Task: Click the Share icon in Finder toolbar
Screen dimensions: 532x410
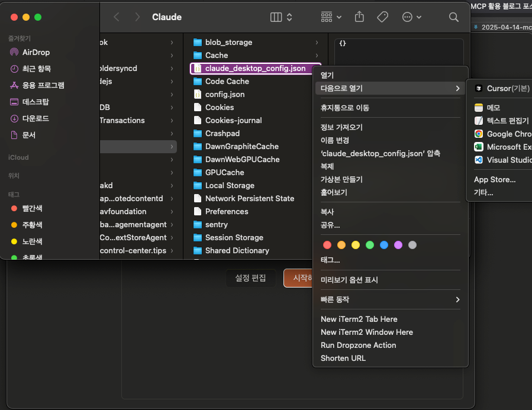Action: (x=359, y=17)
